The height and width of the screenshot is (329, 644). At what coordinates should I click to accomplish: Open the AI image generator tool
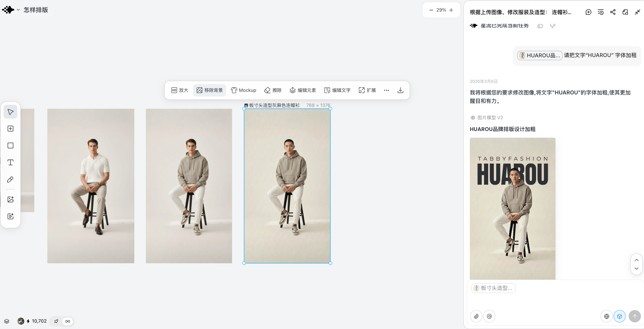[x=10, y=199]
